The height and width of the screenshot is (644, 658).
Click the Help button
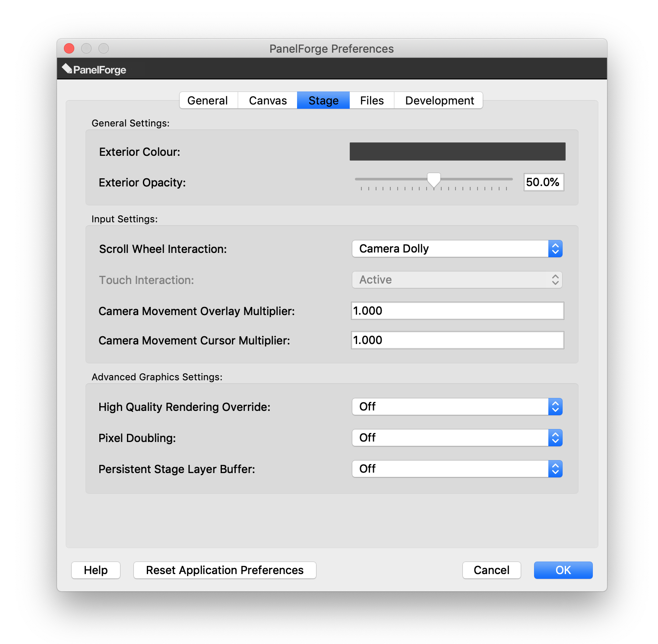96,570
